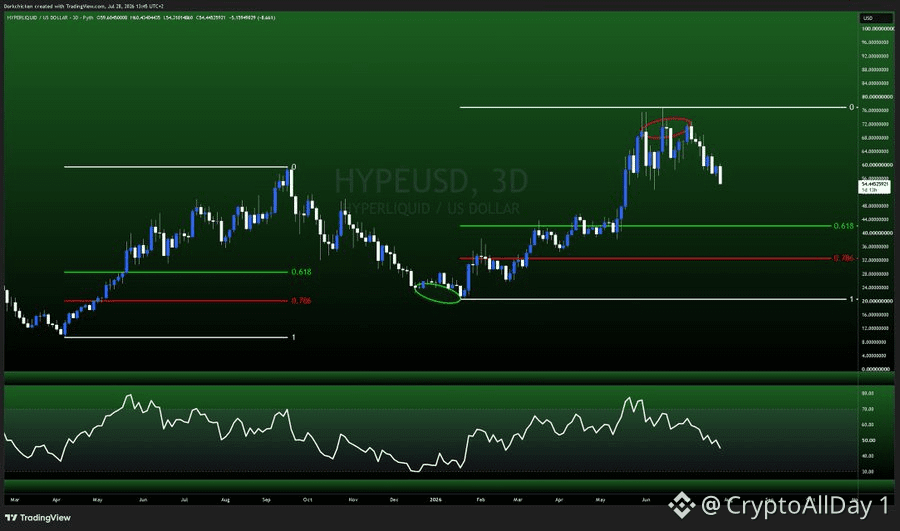Click the 80.00 price axis label
900x531 pixels.
876,97
